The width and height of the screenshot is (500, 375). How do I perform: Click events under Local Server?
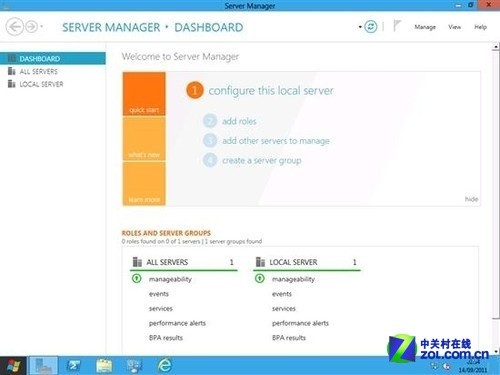282,294
